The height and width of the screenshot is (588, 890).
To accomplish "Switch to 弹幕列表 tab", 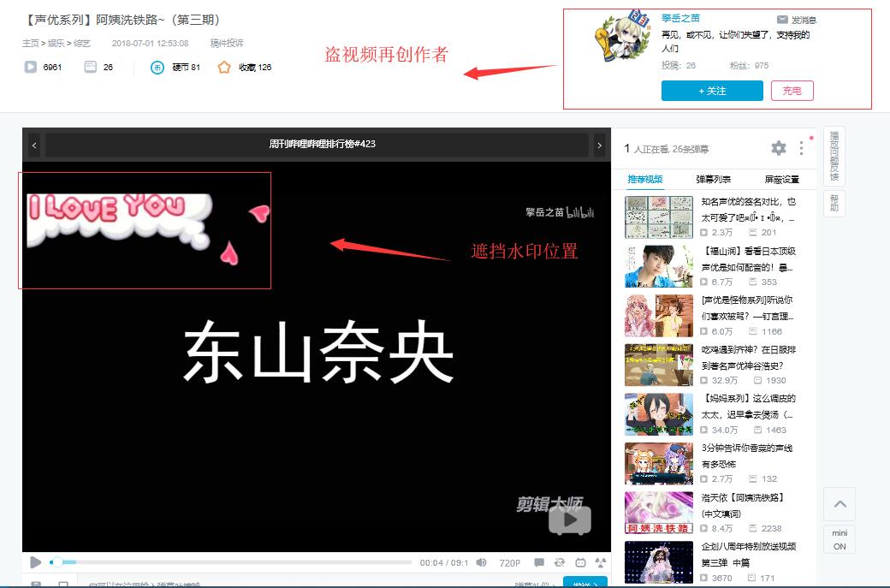I will coord(714,180).
